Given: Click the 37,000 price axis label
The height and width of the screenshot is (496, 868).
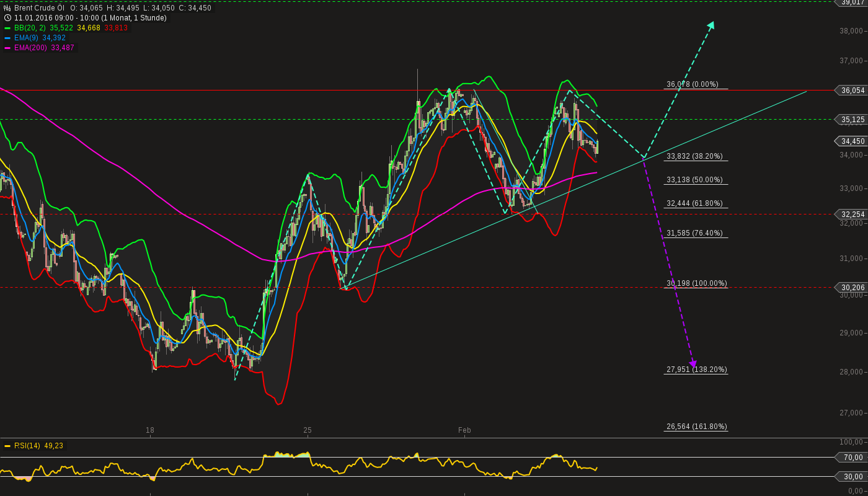Looking at the screenshot, I should pyautogui.click(x=852, y=61).
